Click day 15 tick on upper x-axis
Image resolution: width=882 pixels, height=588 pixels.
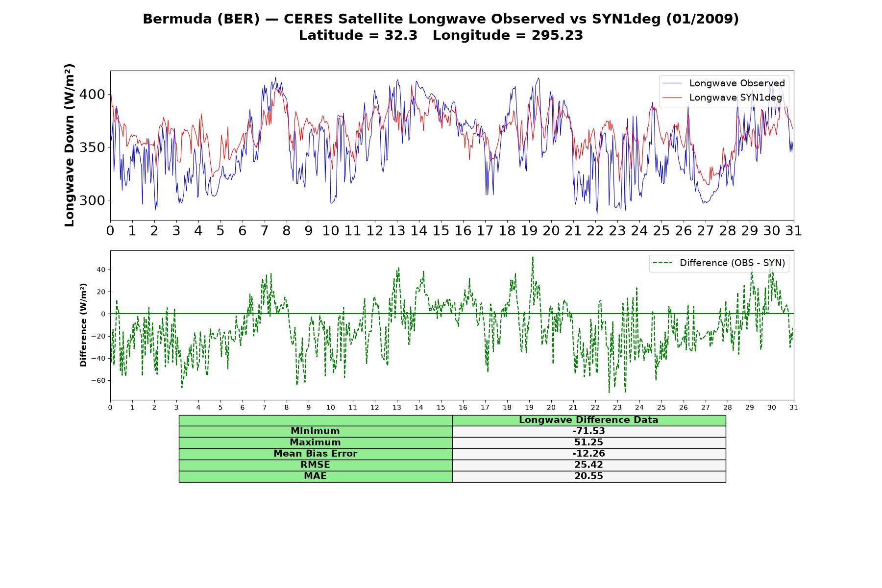coord(441,231)
